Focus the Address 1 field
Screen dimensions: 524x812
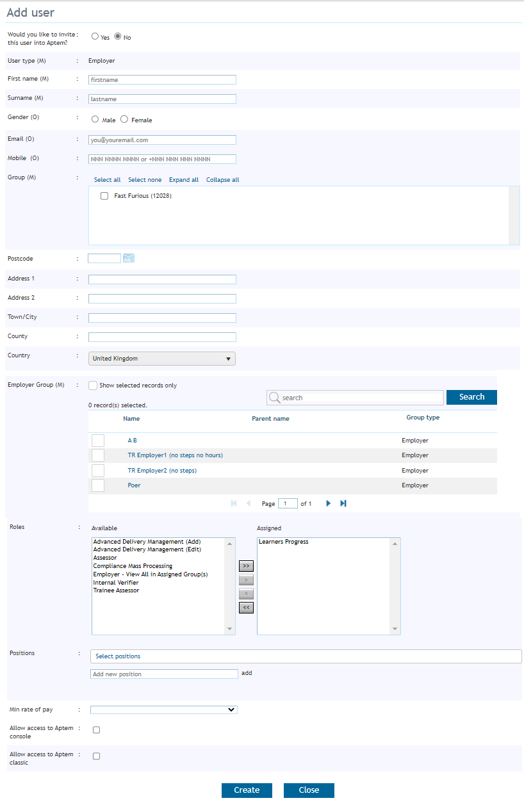(162, 279)
